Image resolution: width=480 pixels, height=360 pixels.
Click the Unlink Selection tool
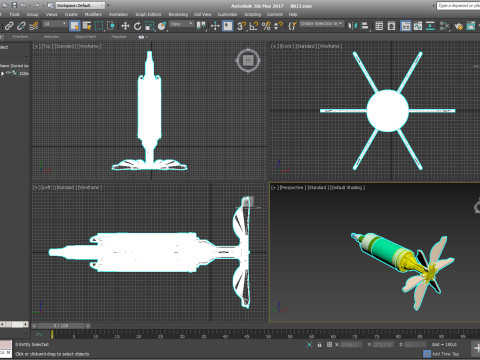click(21, 26)
